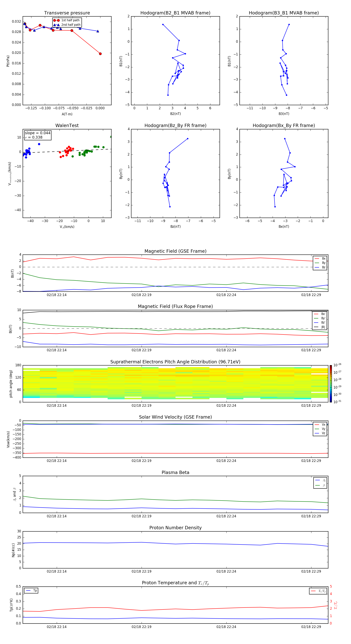Click the Bx' legend entry in Flux Rope Frame plot
The width and height of the screenshot is (351, 644).
point(320,314)
